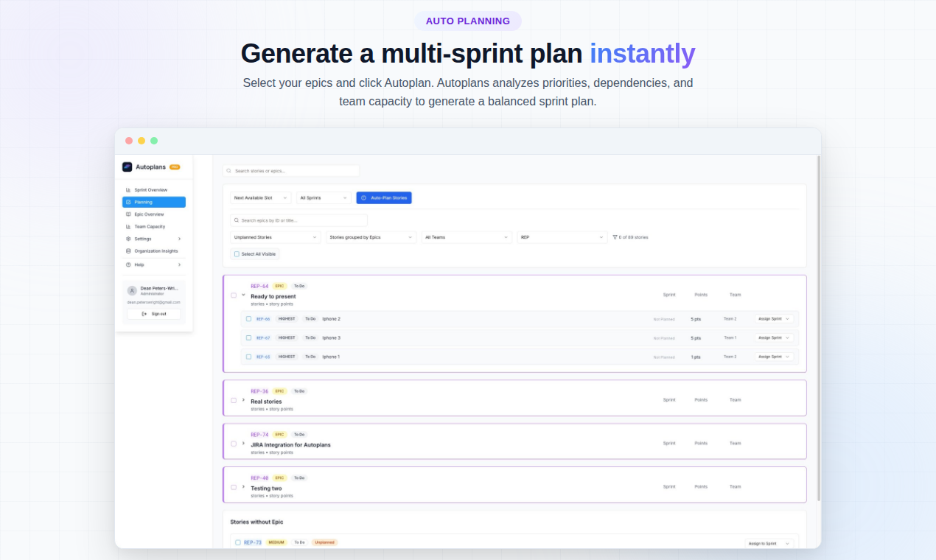
Task: Open Organization Insights page
Action: (154, 251)
